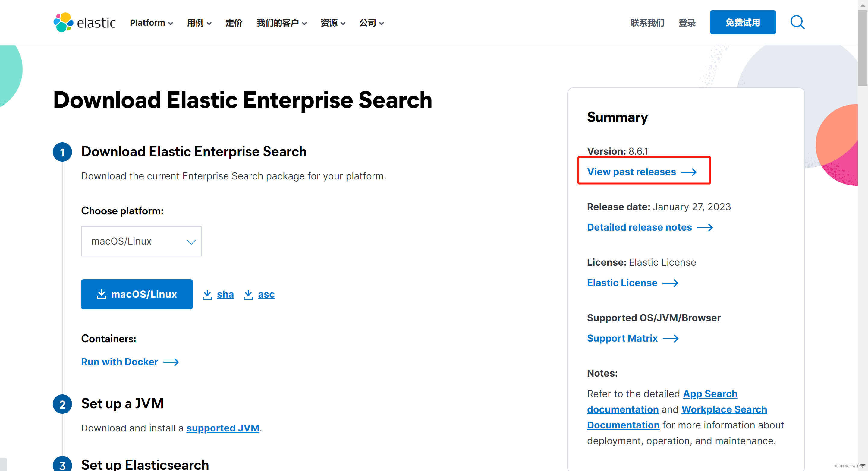This screenshot has height=471, width=868.
Task: Expand the 资源 menu
Action: 332,23
